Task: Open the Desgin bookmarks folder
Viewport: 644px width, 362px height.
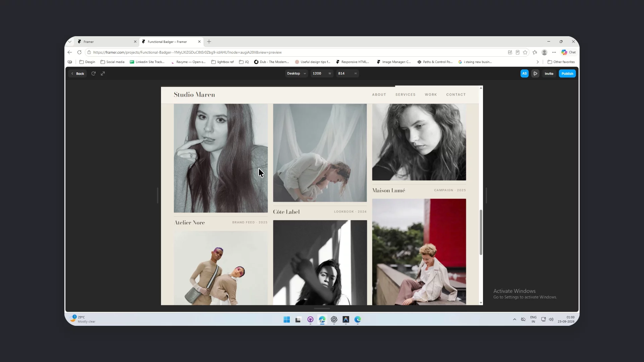Action: tap(87, 62)
